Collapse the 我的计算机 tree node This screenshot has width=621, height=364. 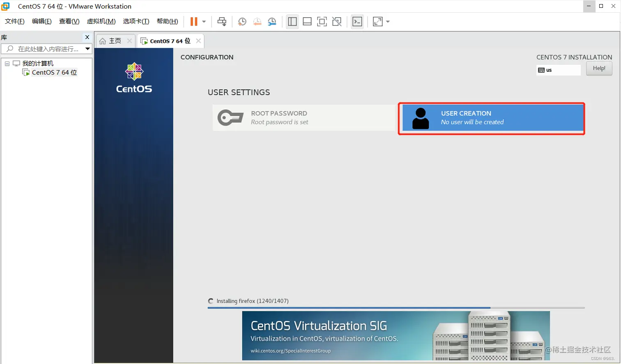pyautogui.click(x=7, y=64)
